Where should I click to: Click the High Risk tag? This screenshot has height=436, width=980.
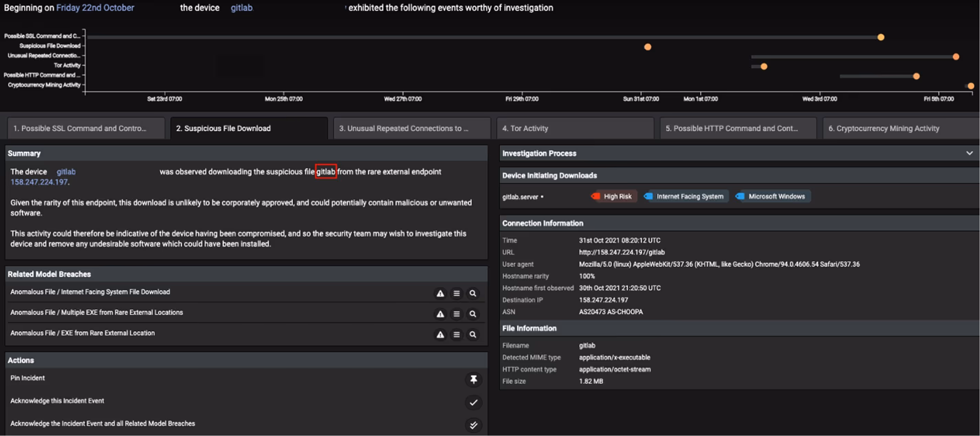(613, 197)
